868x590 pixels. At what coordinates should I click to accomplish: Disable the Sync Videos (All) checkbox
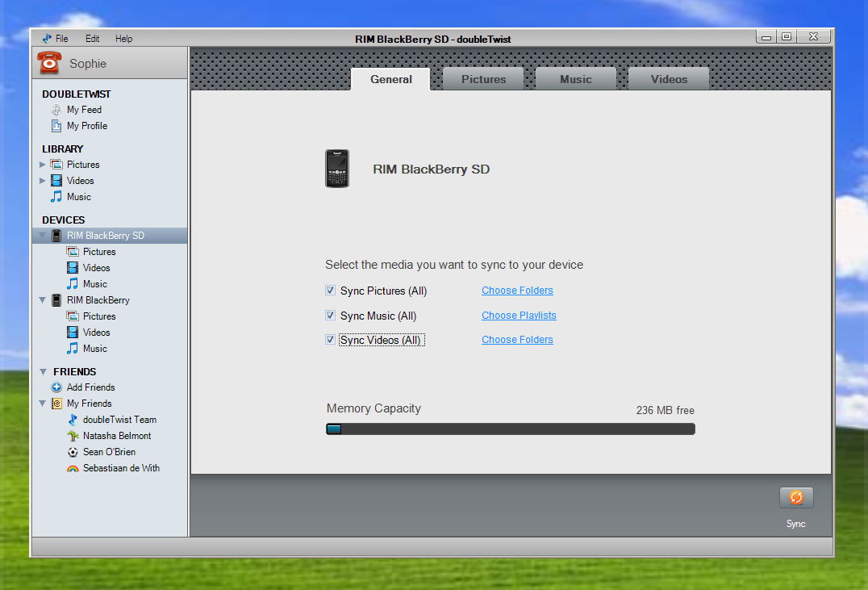tap(331, 340)
